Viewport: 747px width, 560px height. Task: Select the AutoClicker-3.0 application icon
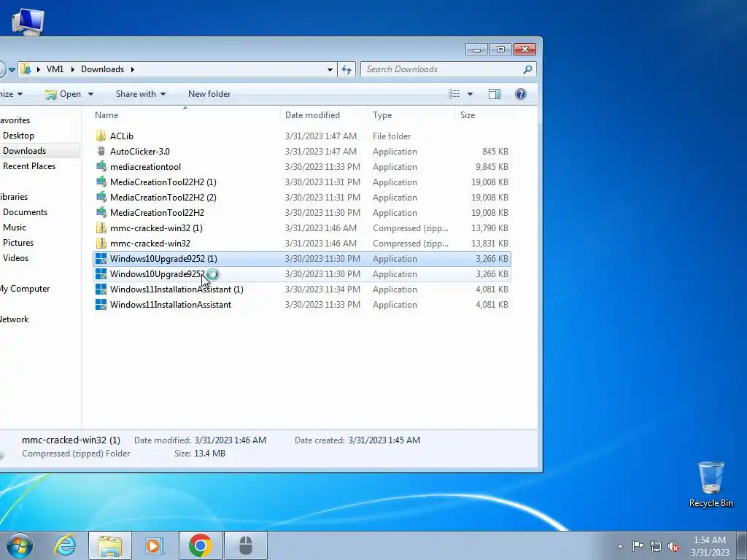101,152
